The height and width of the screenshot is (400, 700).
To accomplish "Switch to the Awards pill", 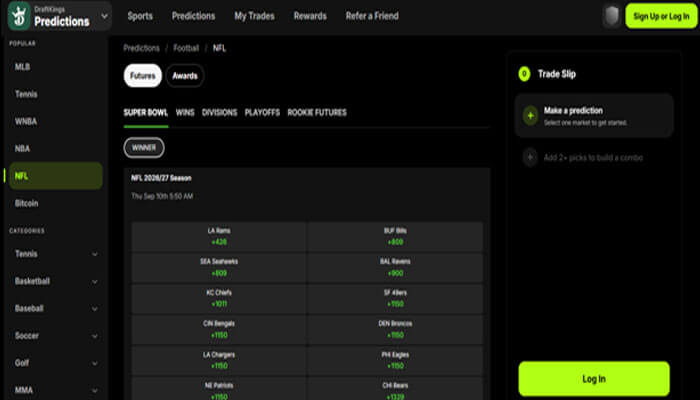I will (185, 76).
